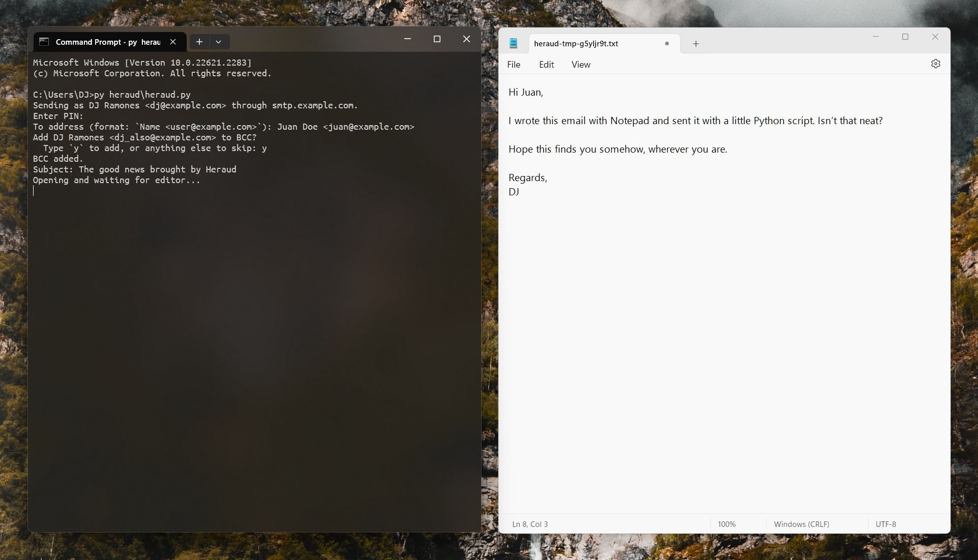Click the Ln 8, Col 3 status indicator
Image resolution: width=978 pixels, height=560 pixels.
530,524
